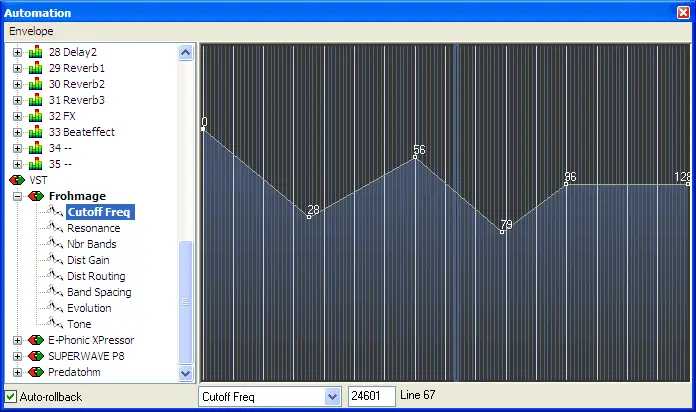Click the tree scrollbar down arrow
This screenshot has width=696, height=412.
click(x=186, y=374)
